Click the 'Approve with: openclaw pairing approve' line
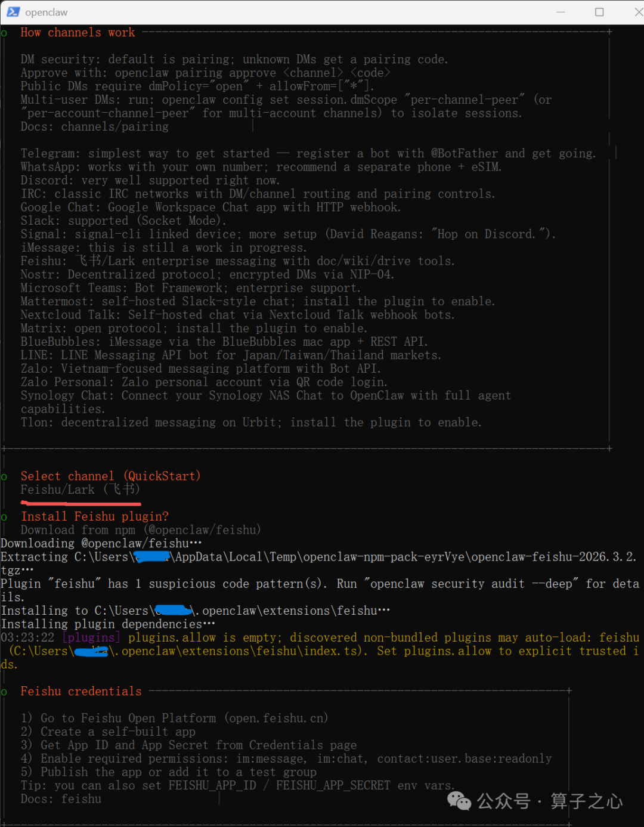Screen dimensions: 644x827 point(205,73)
